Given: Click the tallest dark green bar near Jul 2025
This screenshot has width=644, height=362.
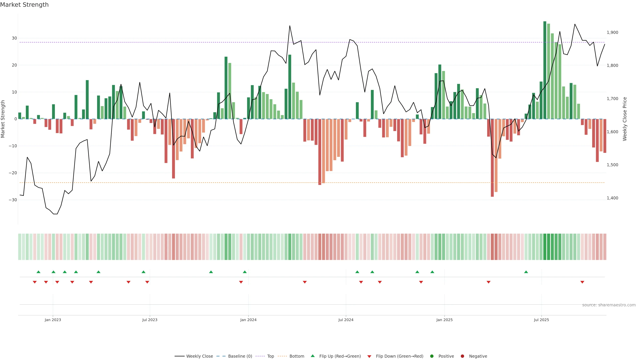Looking at the screenshot, I should [545, 70].
